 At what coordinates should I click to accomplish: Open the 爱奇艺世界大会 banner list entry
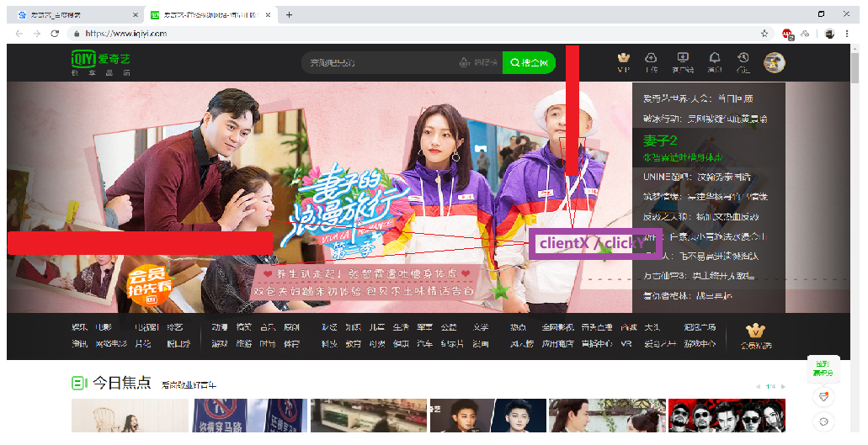pos(697,98)
